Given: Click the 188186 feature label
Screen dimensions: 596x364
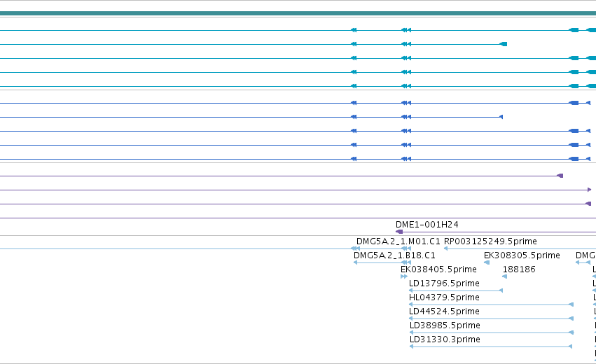Looking at the screenshot, I should coord(519,269).
